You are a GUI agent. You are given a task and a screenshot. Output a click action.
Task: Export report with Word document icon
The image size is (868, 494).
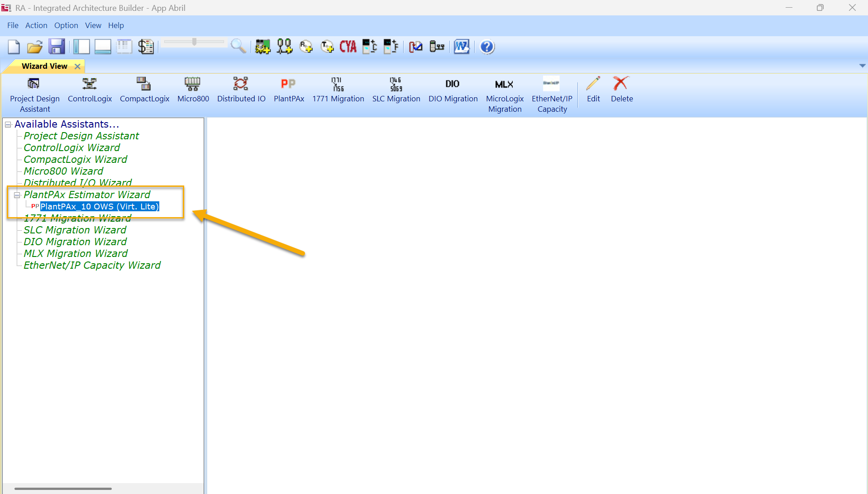coord(462,47)
